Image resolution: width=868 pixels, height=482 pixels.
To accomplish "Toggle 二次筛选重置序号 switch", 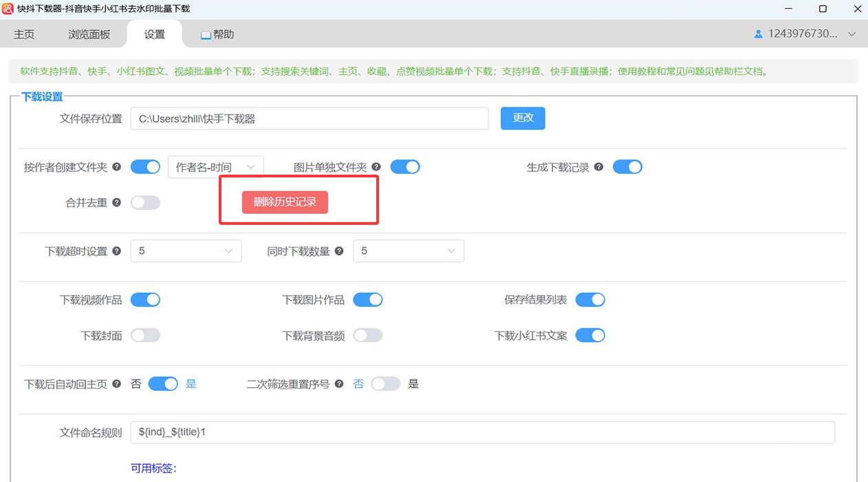I will click(x=386, y=384).
